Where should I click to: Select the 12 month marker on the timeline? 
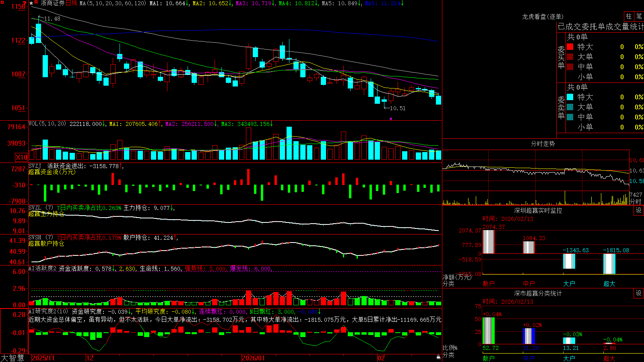(x=90, y=358)
